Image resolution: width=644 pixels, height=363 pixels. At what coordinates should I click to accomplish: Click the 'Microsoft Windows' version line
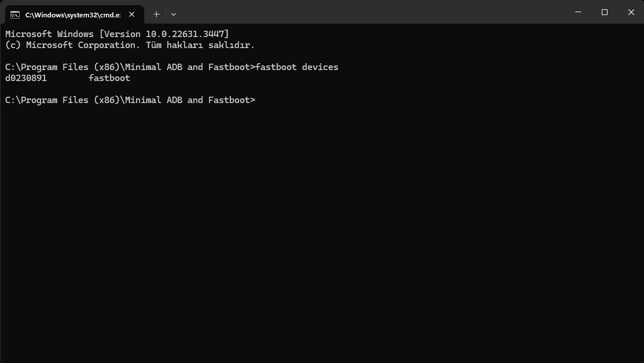click(49, 34)
